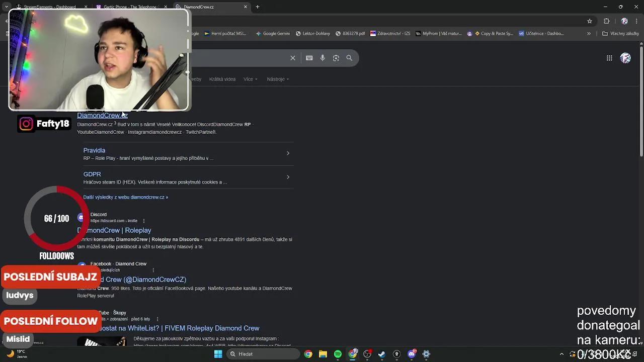Open a new browser tab
Image resolution: width=644 pixels, height=362 pixels.
pyautogui.click(x=258, y=7)
